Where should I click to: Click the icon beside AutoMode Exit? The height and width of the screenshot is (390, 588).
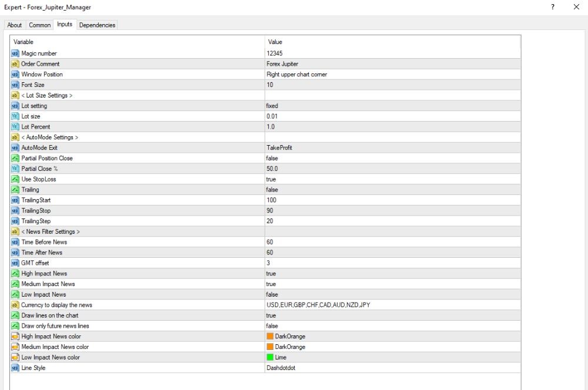coord(15,148)
